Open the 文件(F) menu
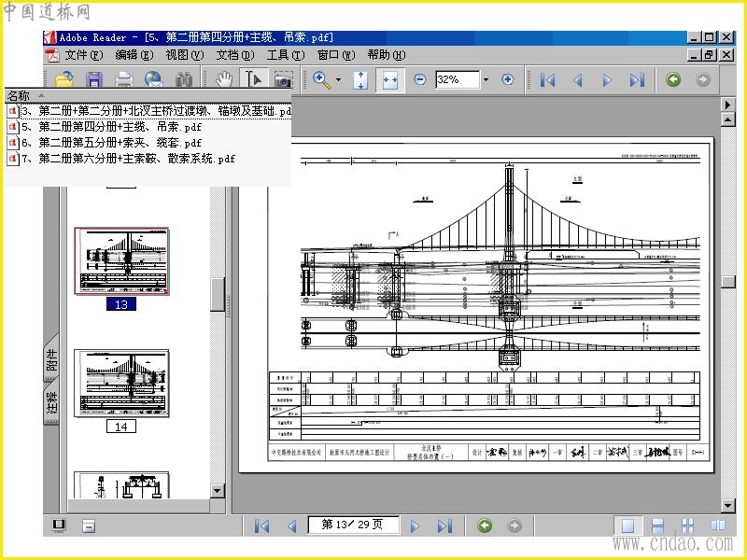Image resolution: width=747 pixels, height=560 pixels. [x=84, y=55]
